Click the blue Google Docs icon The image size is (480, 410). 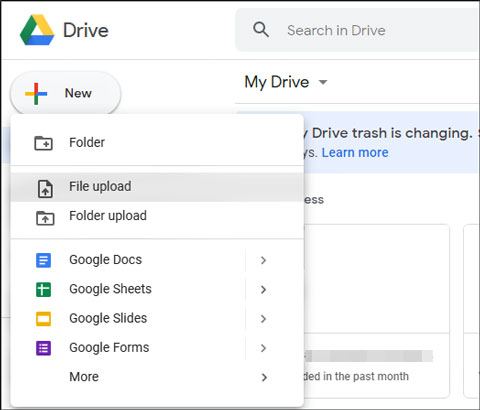tap(44, 260)
